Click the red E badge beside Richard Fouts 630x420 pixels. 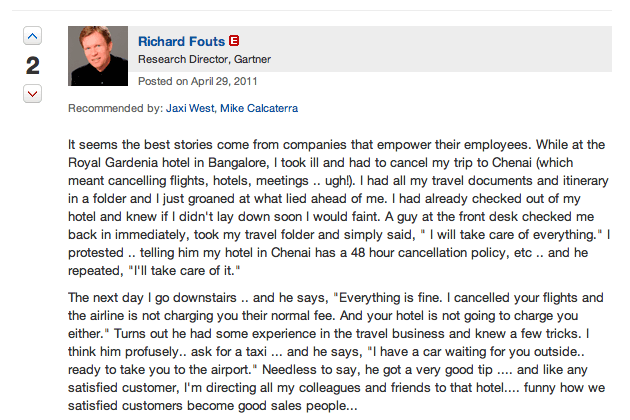(x=234, y=41)
